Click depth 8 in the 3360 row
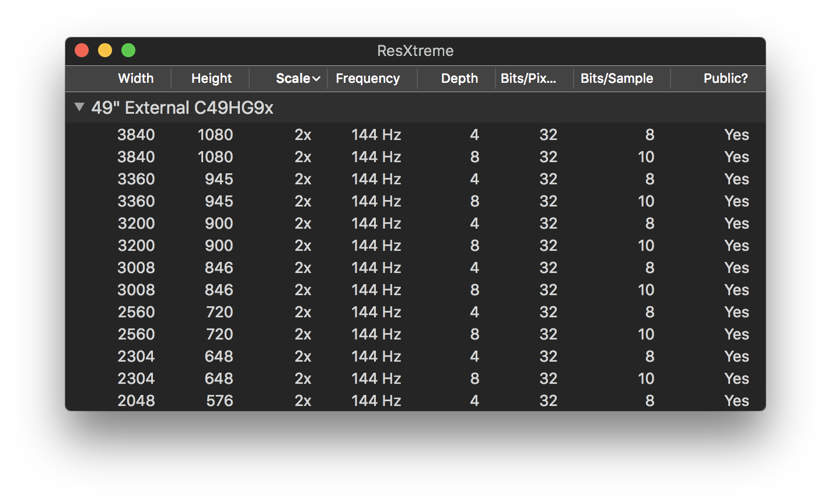The image size is (831, 504). (474, 201)
